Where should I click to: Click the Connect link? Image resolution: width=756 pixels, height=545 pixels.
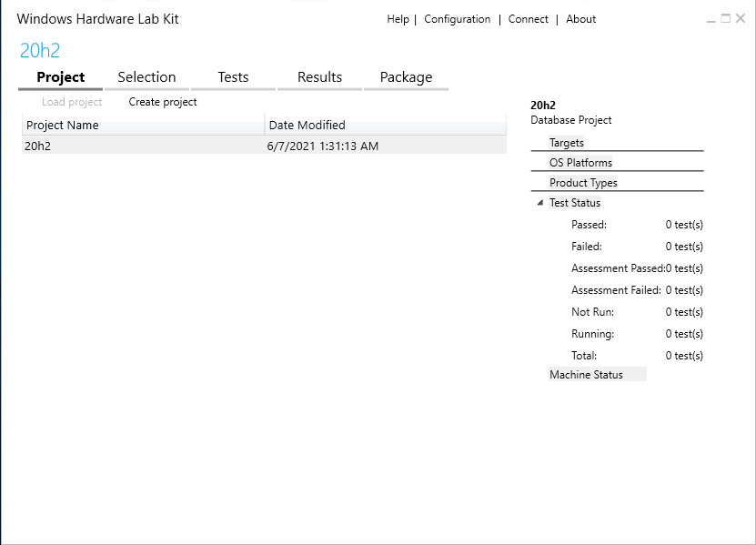coord(528,19)
